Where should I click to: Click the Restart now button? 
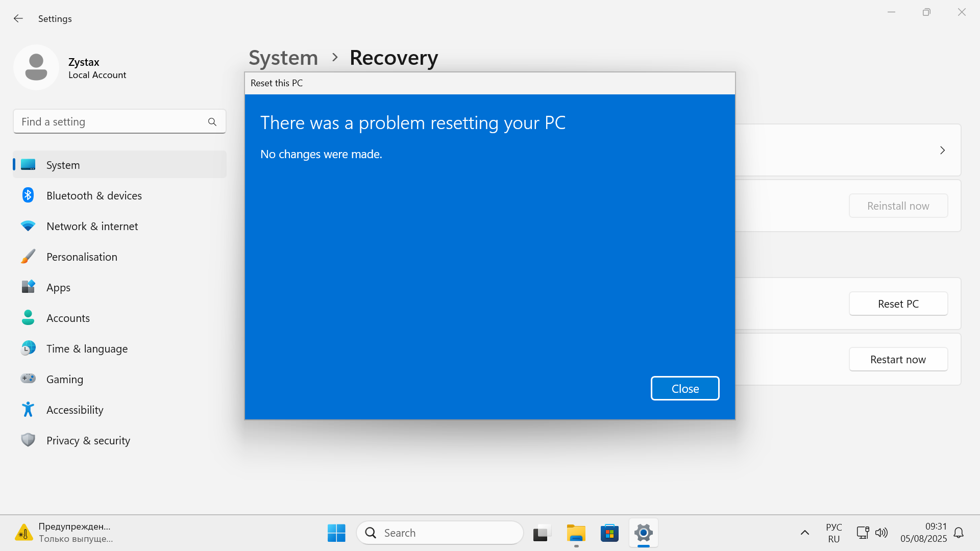pyautogui.click(x=898, y=360)
